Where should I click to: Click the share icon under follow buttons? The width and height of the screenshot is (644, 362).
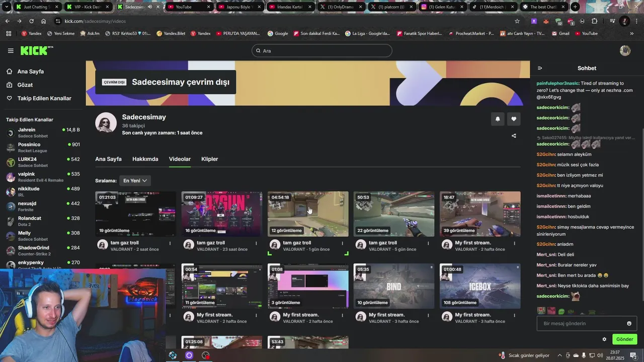[514, 136]
